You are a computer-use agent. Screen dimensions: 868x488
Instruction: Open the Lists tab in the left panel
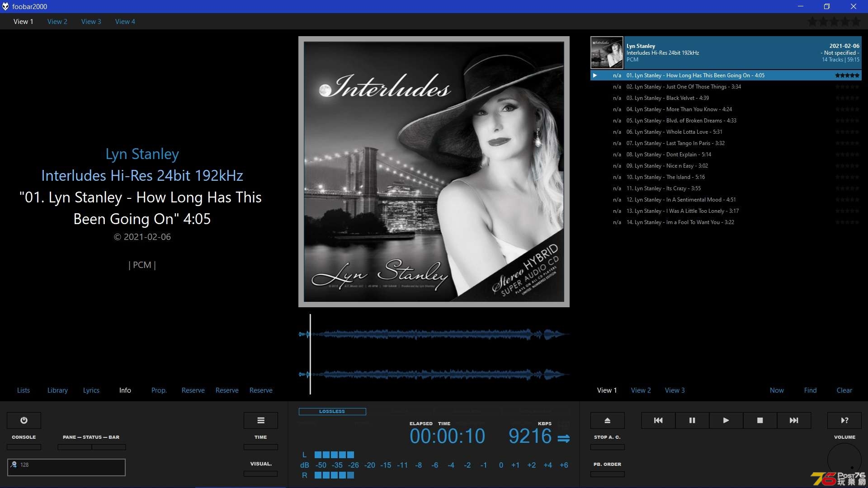(24, 390)
